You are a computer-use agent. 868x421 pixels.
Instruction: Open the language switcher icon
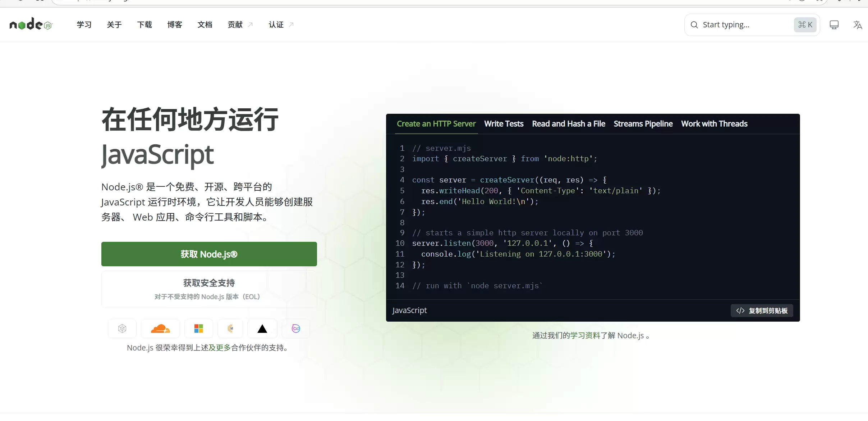coord(857,24)
